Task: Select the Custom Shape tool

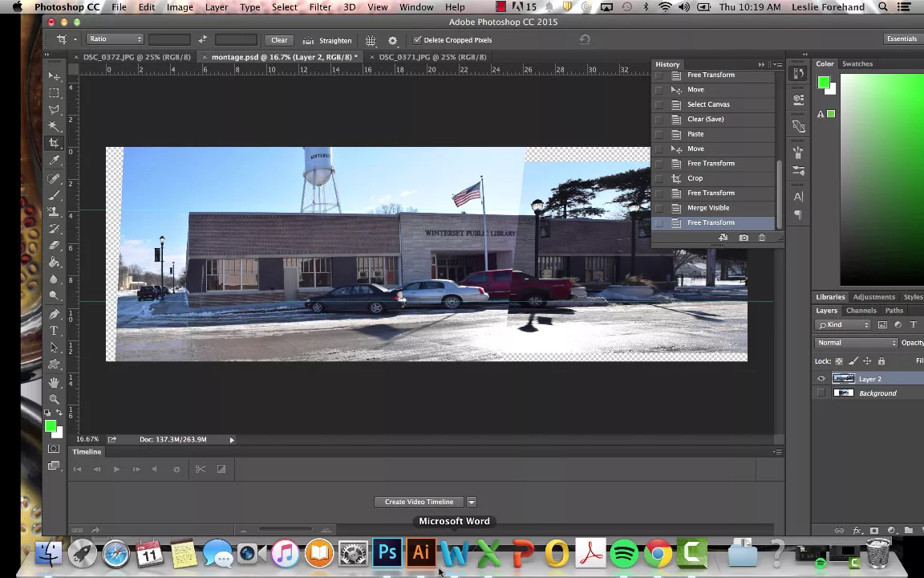Action: 54,364
